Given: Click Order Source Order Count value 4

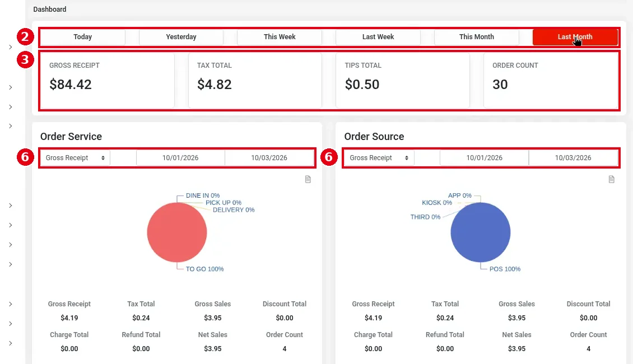Looking at the screenshot, I should [589, 349].
